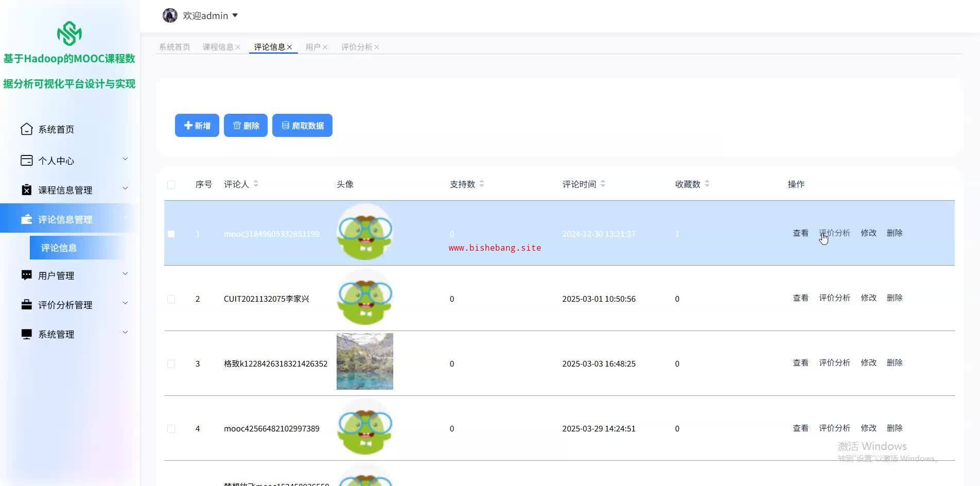Click the 爬取数据 crawl button
The width and height of the screenshot is (980, 486).
pos(302,125)
